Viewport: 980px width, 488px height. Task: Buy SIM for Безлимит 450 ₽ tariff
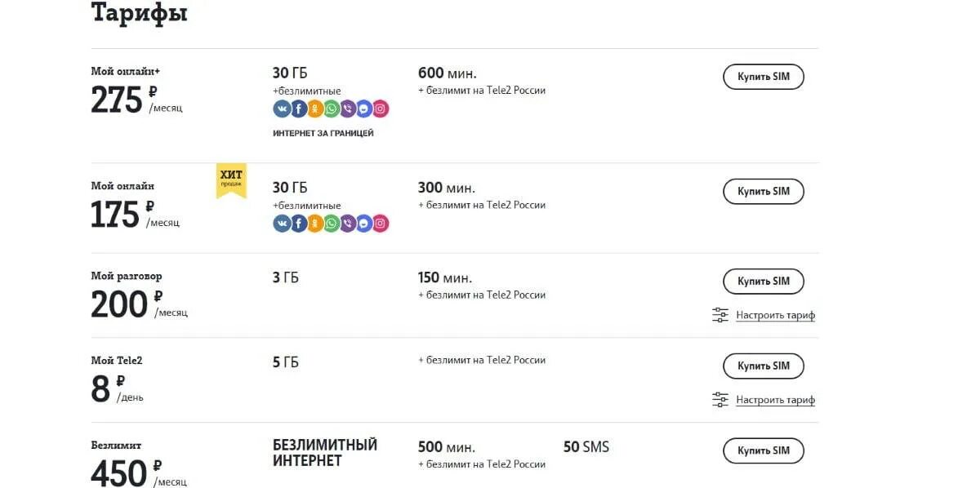763,450
